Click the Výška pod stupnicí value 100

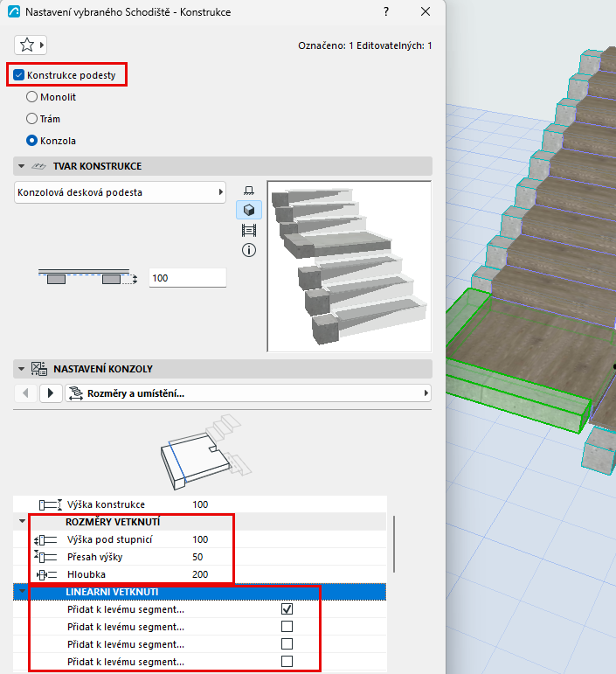(x=200, y=539)
